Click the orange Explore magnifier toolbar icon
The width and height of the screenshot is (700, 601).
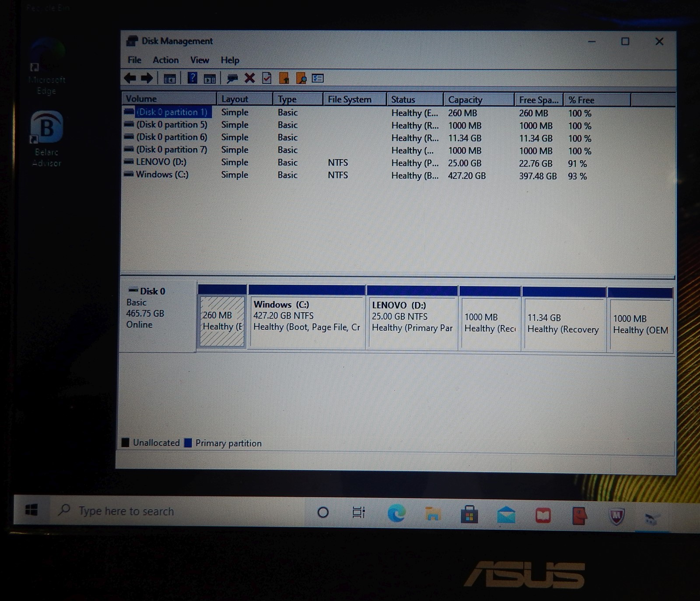[x=301, y=78]
